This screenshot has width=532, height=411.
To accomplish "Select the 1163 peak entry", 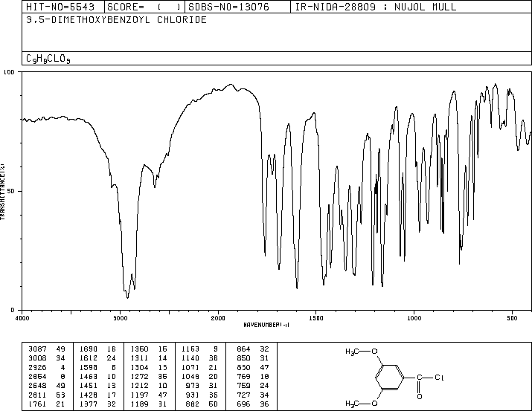I will click(200, 349).
